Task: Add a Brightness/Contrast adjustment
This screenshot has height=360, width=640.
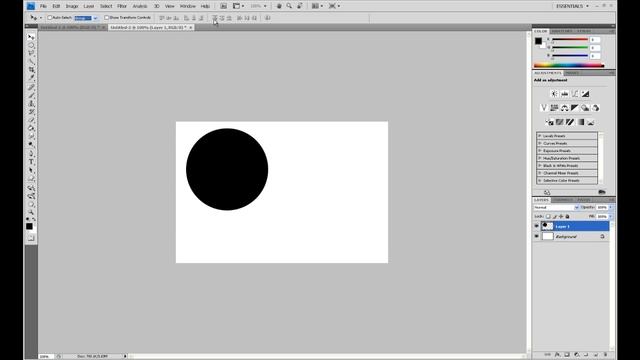Action: [554, 94]
